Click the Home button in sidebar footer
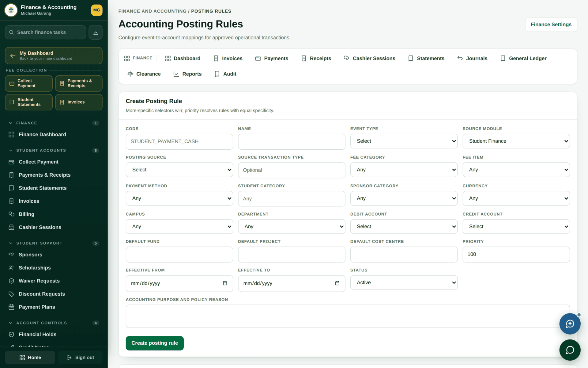The height and width of the screenshot is (368, 588). pyautogui.click(x=30, y=358)
